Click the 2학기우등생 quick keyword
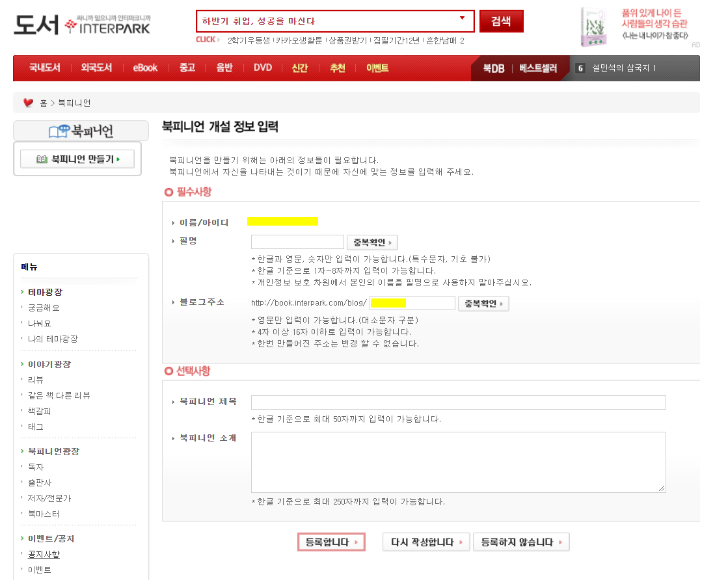728x580 pixels. 249,40
